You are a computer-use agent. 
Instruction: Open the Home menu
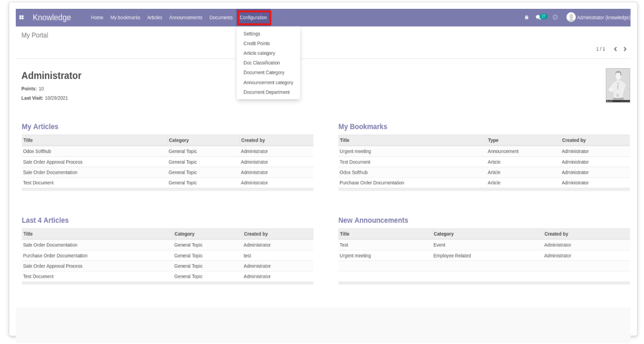pyautogui.click(x=97, y=18)
